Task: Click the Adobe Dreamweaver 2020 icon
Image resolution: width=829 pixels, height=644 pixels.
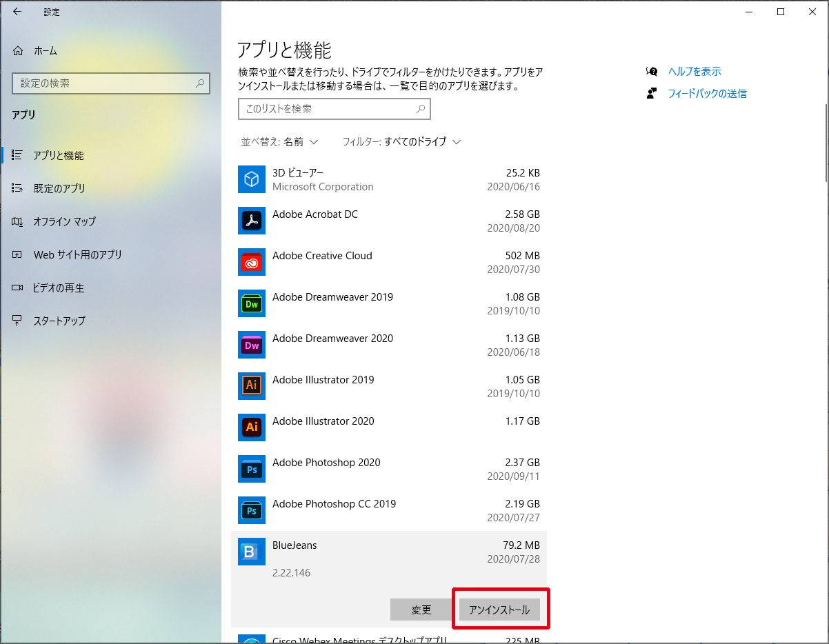Action: pyautogui.click(x=252, y=345)
